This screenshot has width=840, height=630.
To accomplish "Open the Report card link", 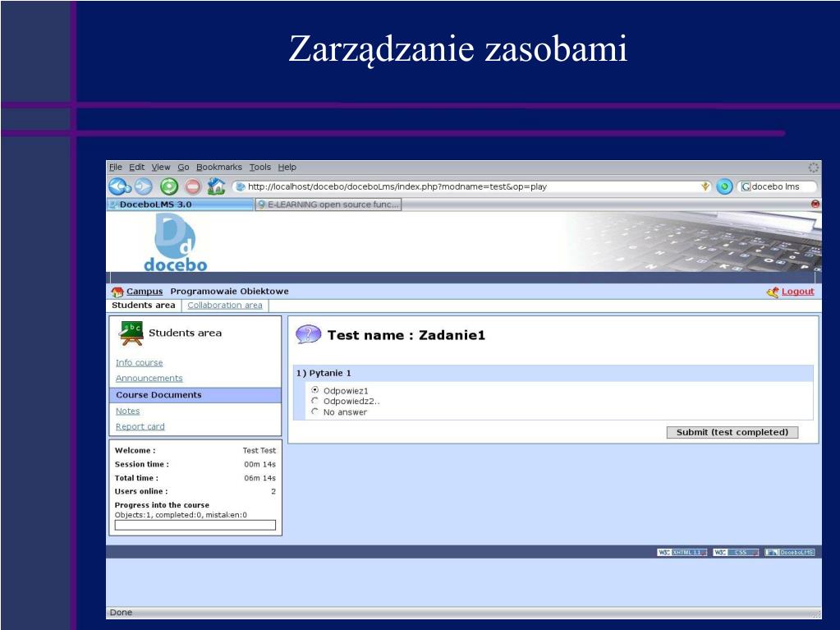I will click(x=140, y=426).
